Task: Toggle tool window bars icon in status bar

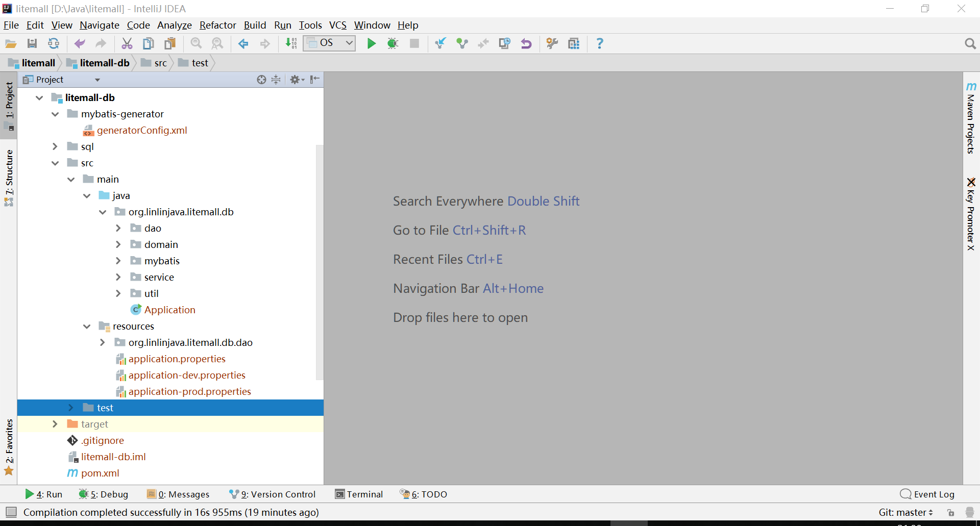Action: pyautogui.click(x=11, y=512)
